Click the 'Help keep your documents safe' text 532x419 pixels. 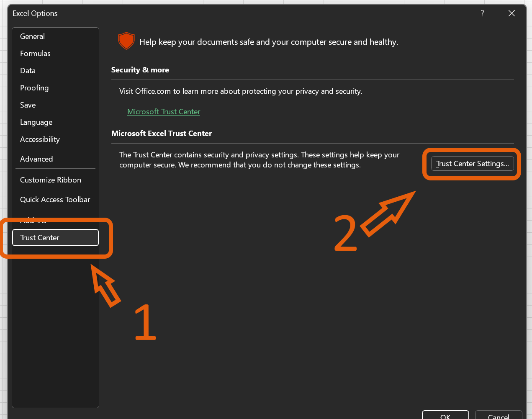[269, 42]
